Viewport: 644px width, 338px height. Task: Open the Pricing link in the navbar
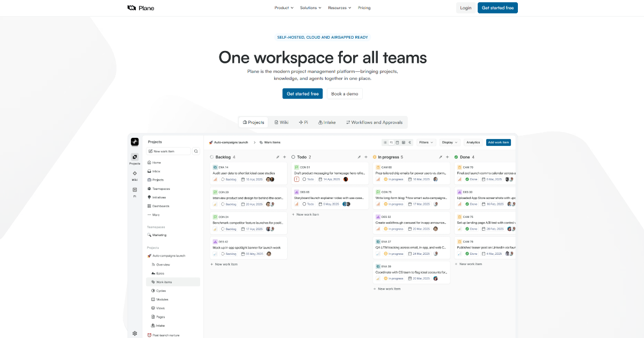point(364,8)
